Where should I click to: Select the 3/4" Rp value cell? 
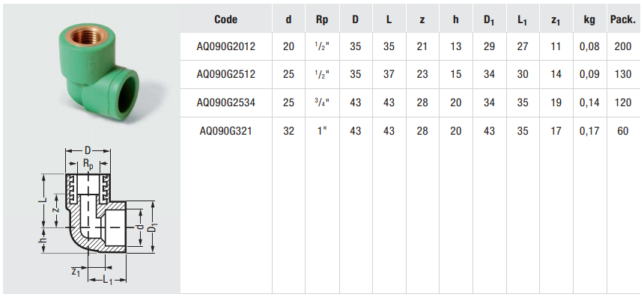tap(323, 102)
